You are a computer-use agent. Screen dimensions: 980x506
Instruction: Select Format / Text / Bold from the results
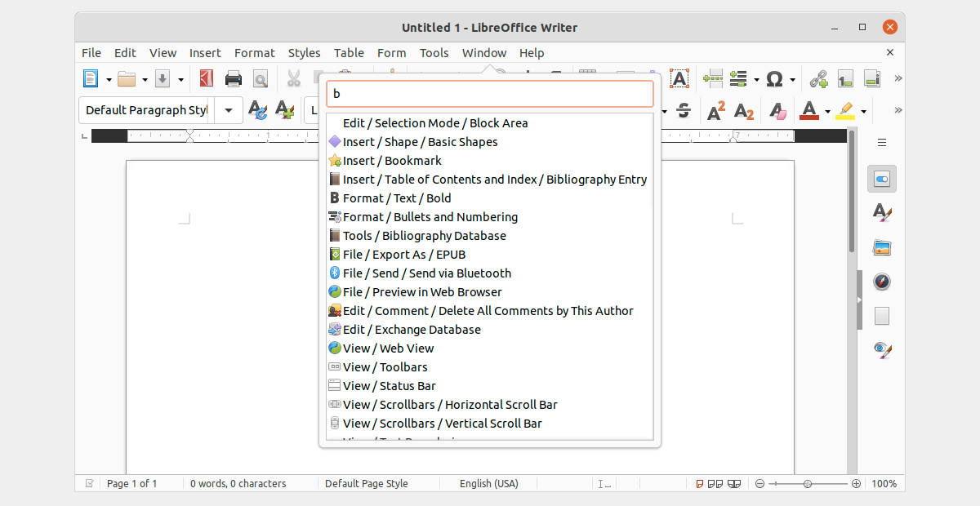tap(396, 198)
